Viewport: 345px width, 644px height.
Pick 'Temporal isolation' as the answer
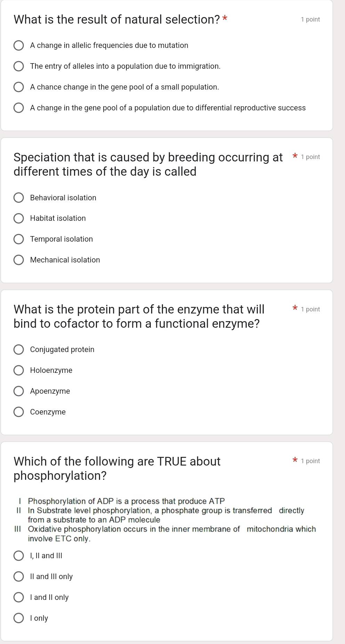click(x=19, y=239)
